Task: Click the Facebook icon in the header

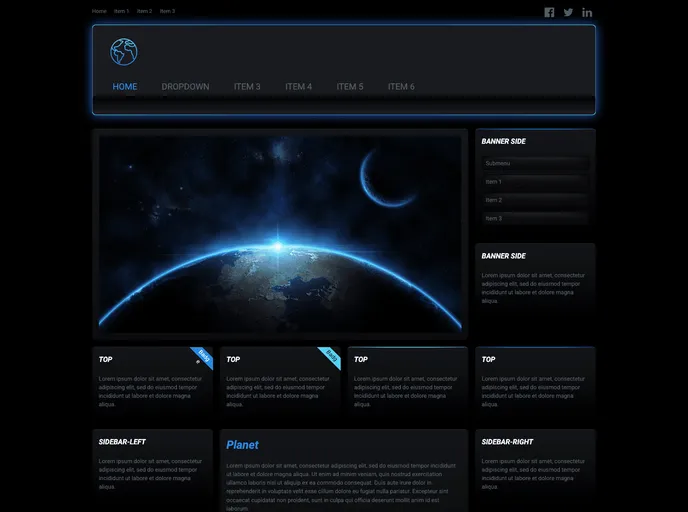Action: click(x=549, y=12)
